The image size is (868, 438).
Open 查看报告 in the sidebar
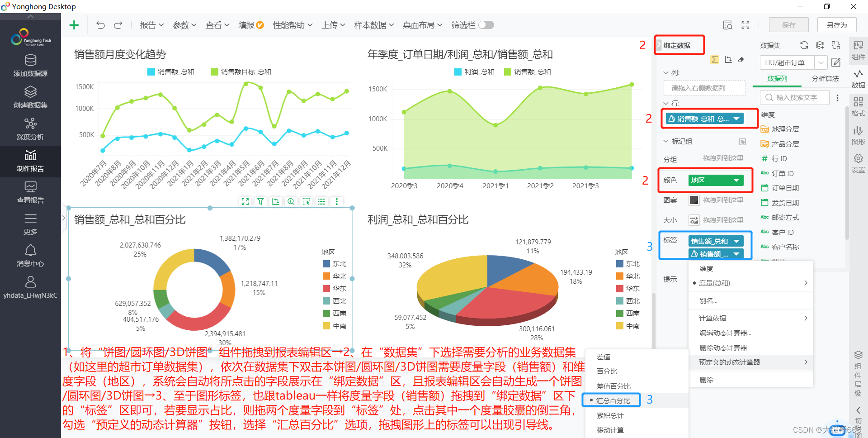click(30, 192)
